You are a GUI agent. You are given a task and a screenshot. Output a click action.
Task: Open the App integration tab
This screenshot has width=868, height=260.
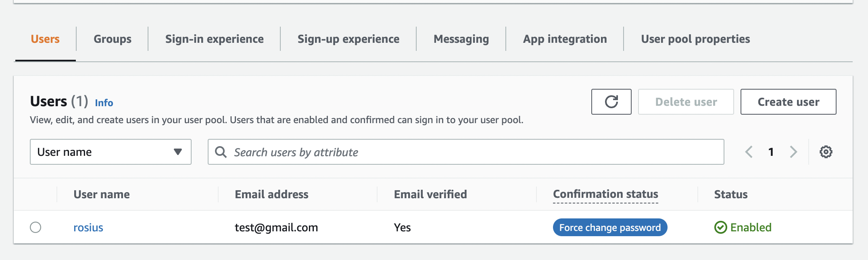[x=565, y=39]
